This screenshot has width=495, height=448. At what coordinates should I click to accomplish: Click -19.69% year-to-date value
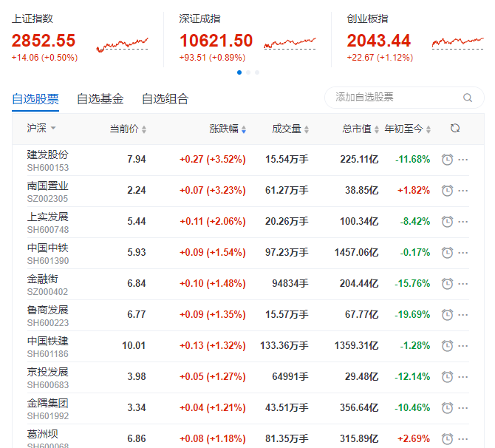tap(412, 315)
